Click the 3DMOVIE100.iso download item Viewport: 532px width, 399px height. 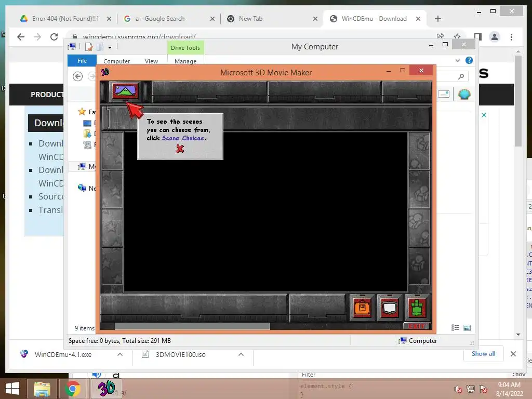point(180,354)
